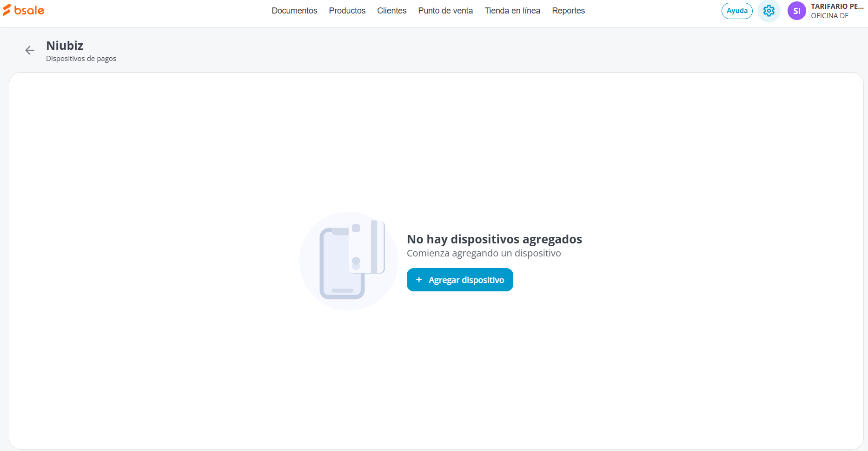Click the OFICINA DF label

pos(829,16)
